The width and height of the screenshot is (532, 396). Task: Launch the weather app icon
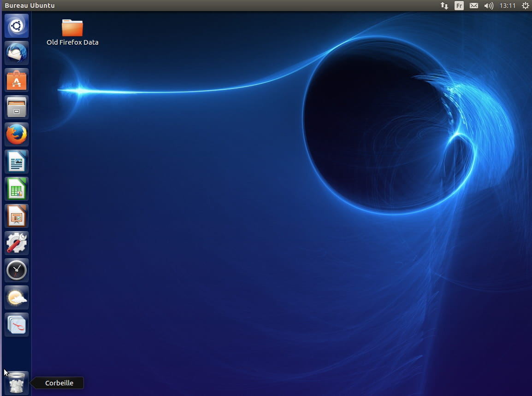17,297
